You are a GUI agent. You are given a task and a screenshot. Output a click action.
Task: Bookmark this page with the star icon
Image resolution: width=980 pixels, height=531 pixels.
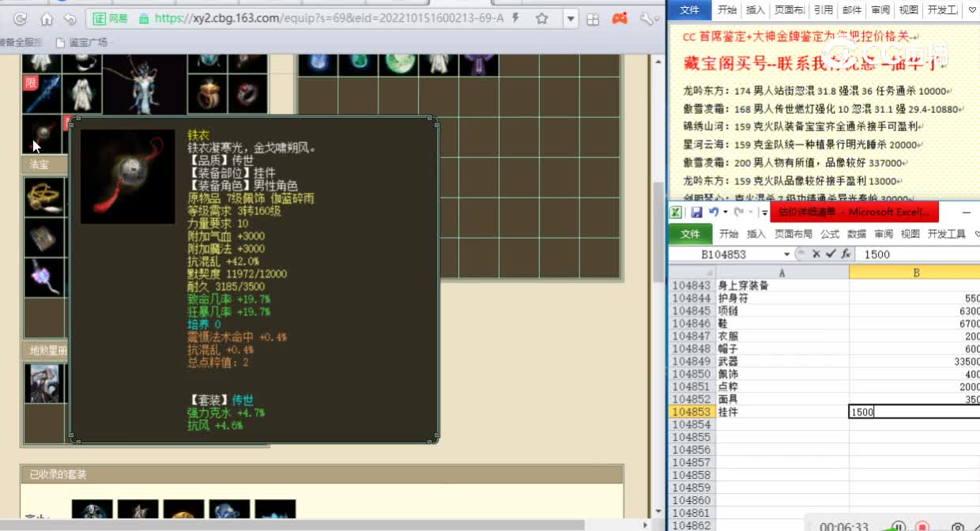tap(541, 18)
